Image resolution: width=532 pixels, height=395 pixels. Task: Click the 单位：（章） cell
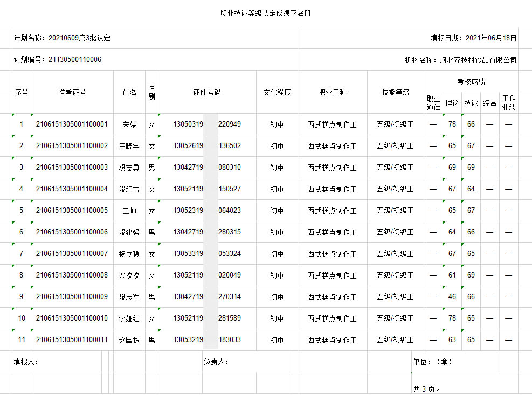click(432, 362)
